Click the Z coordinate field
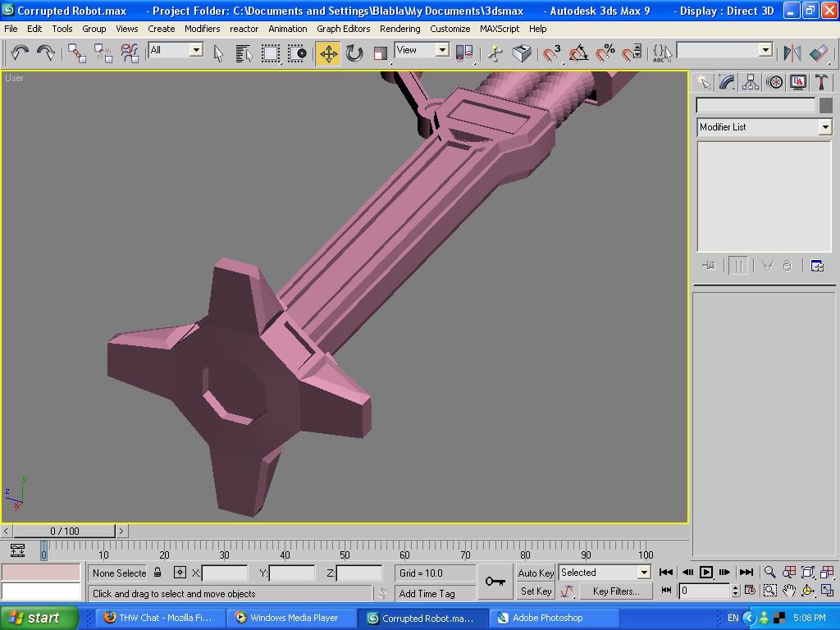840x630 pixels. [x=359, y=573]
